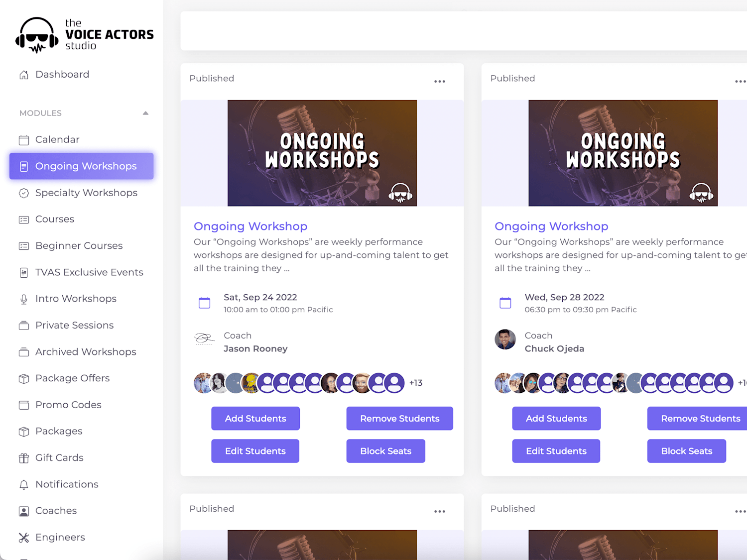Screen dimensions: 747x560
Task: Collapse the MODULES section arrow
Action: pos(145,113)
